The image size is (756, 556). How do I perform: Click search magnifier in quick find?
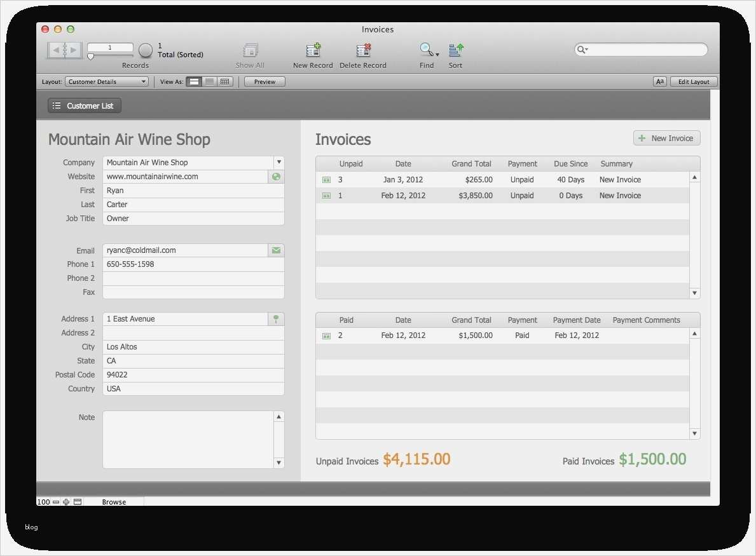point(582,50)
